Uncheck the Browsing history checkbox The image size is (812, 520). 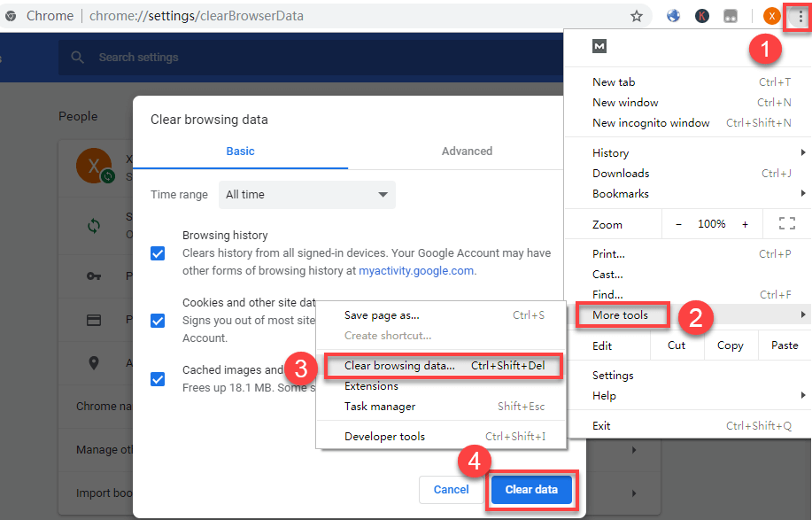tap(158, 253)
